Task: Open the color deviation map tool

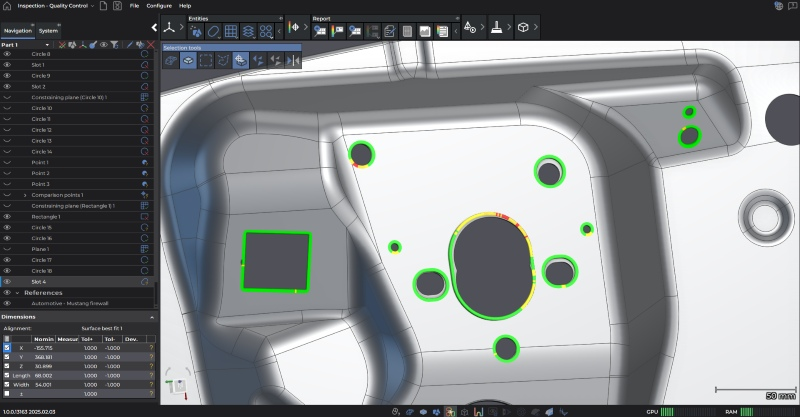Action: tap(294, 30)
